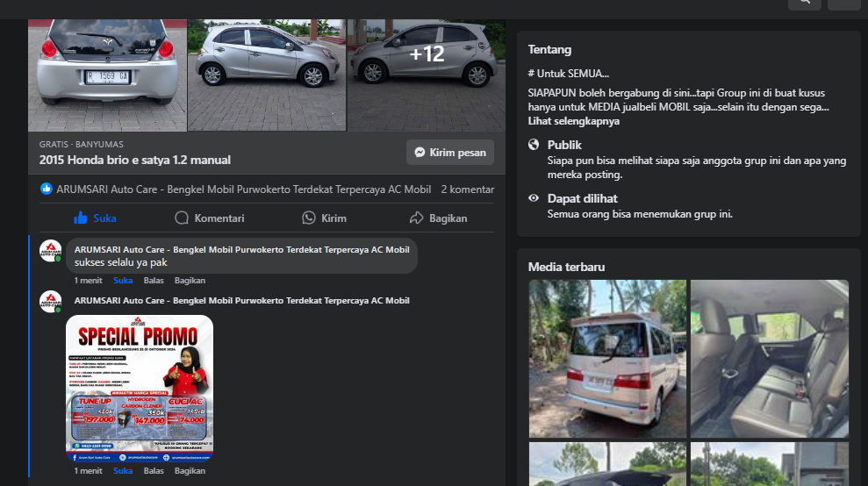Click the Kirim pesan messenger button
This screenshot has height=486, width=868.
pyautogui.click(x=450, y=153)
